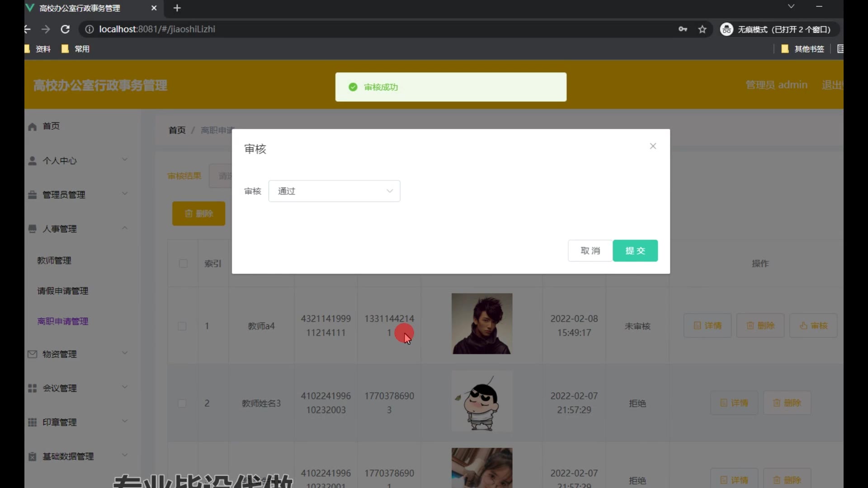Collapse 人事管理 sidebar menu
This screenshot has height=488, width=868.
pos(82,229)
